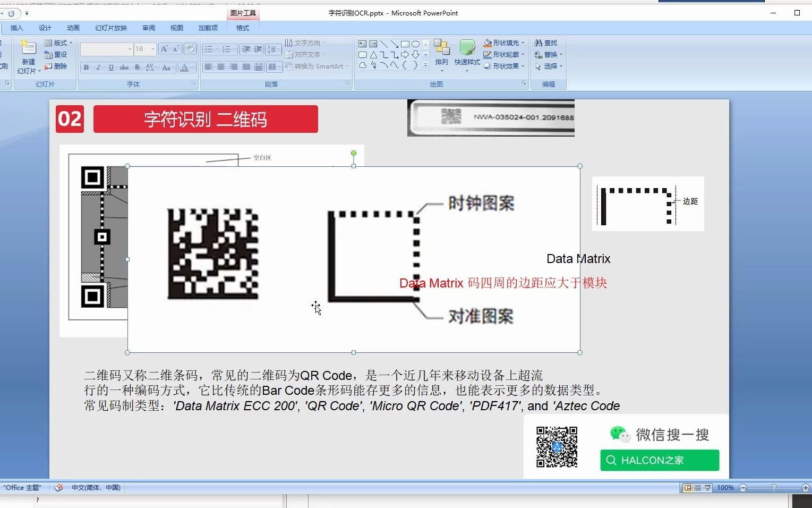The height and width of the screenshot is (508, 812).
Task: Open the 版式 layout menu
Action: pos(58,43)
